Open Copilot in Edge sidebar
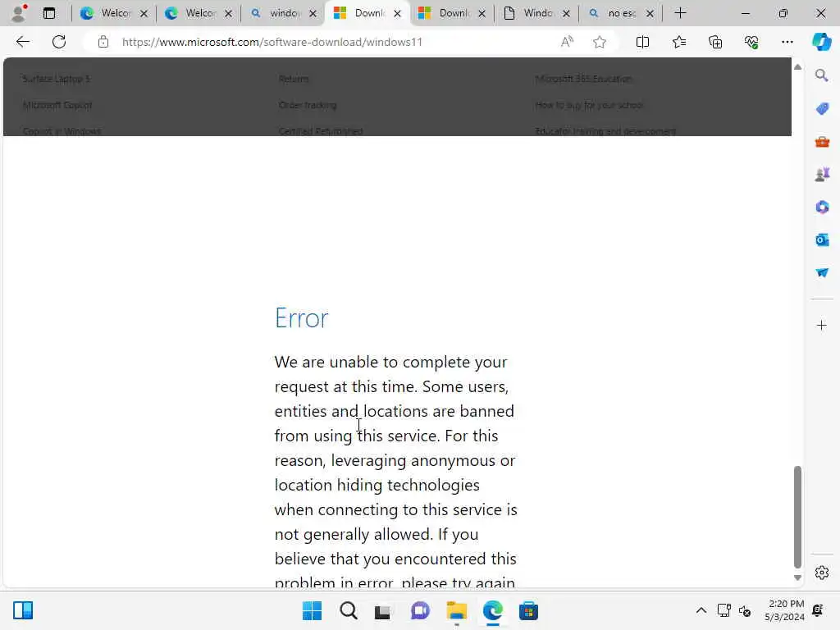 pyautogui.click(x=821, y=42)
